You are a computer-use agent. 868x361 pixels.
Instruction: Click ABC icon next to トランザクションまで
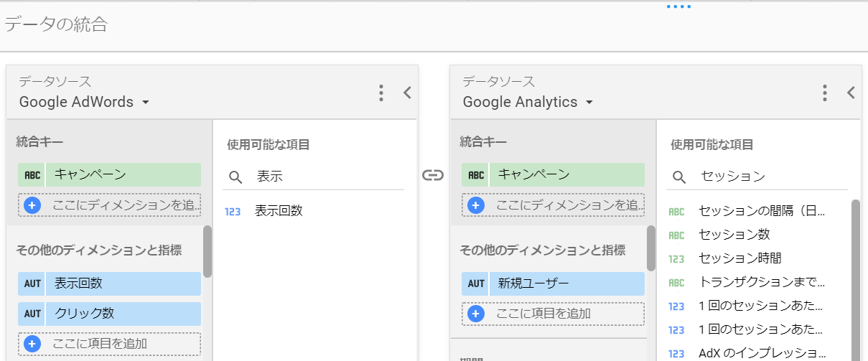pyautogui.click(x=676, y=283)
